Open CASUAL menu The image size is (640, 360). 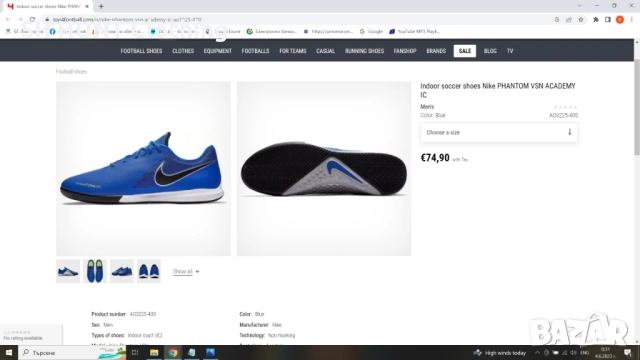point(325,51)
